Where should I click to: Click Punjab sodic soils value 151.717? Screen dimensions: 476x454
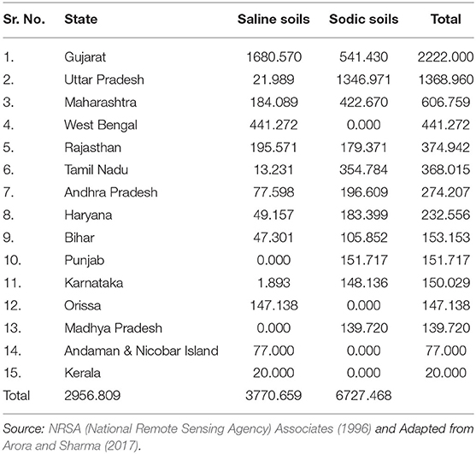point(363,260)
